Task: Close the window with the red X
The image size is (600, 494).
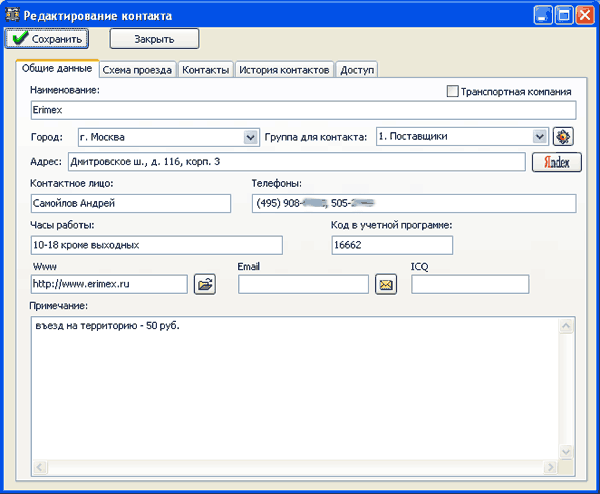Action: tap(585, 15)
